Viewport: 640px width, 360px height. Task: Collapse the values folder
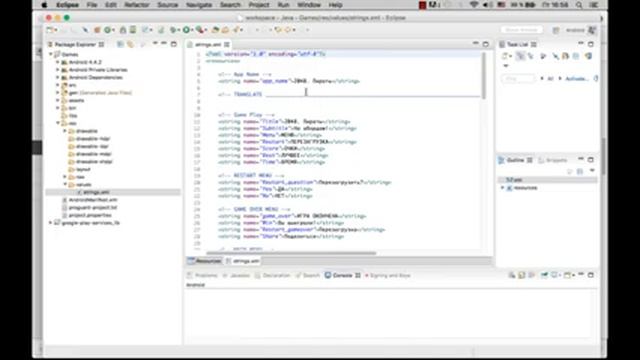coord(65,184)
